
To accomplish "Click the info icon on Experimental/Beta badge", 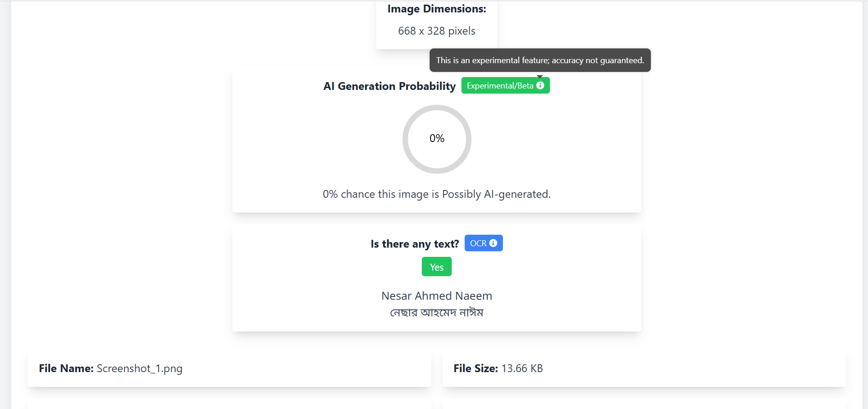I will tap(540, 85).
